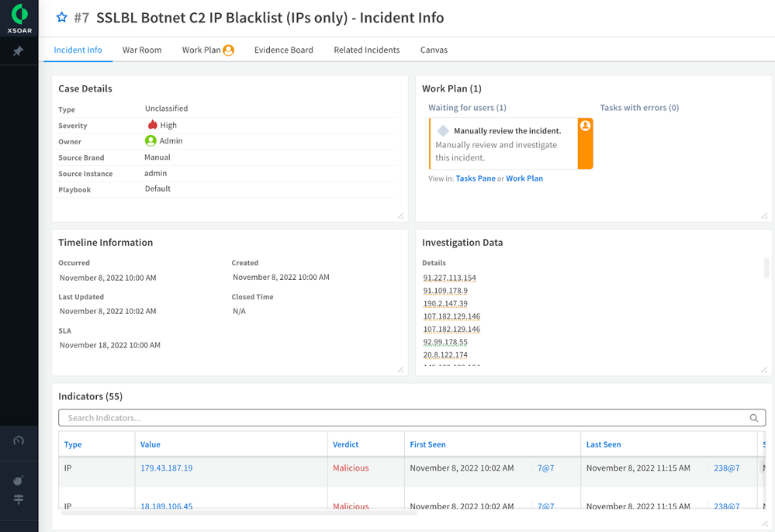Sort indicators by the Type column header
775x532 pixels.
(73, 444)
